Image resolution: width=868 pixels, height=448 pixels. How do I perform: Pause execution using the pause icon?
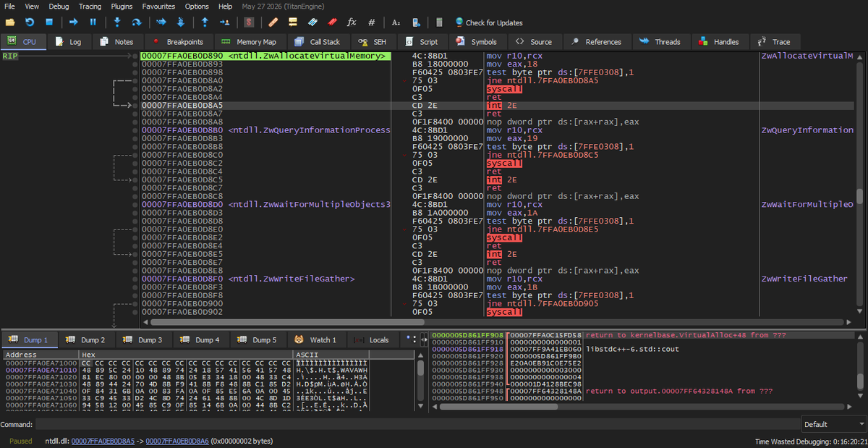[x=93, y=22]
